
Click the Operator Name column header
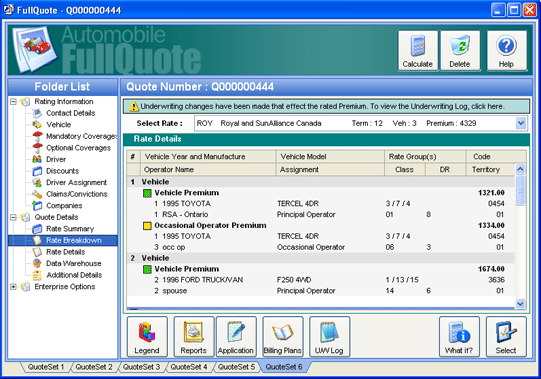click(208, 169)
